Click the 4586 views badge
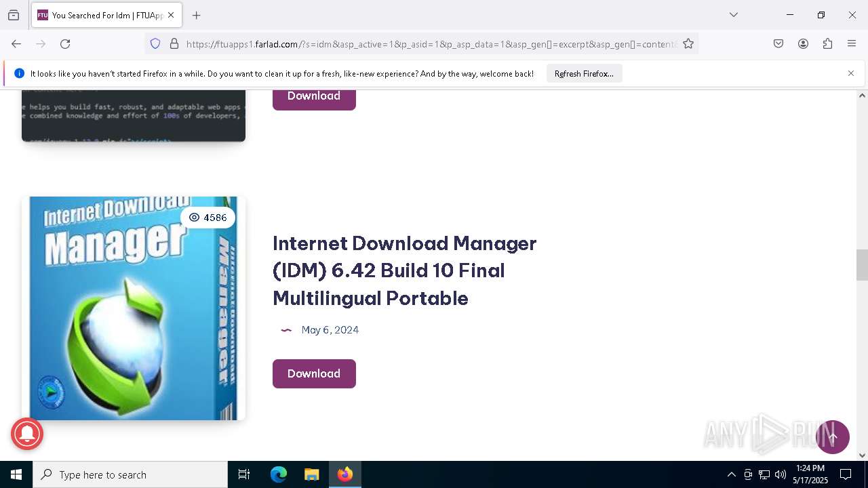Screen dimensions: 868x488 [x=208, y=218]
